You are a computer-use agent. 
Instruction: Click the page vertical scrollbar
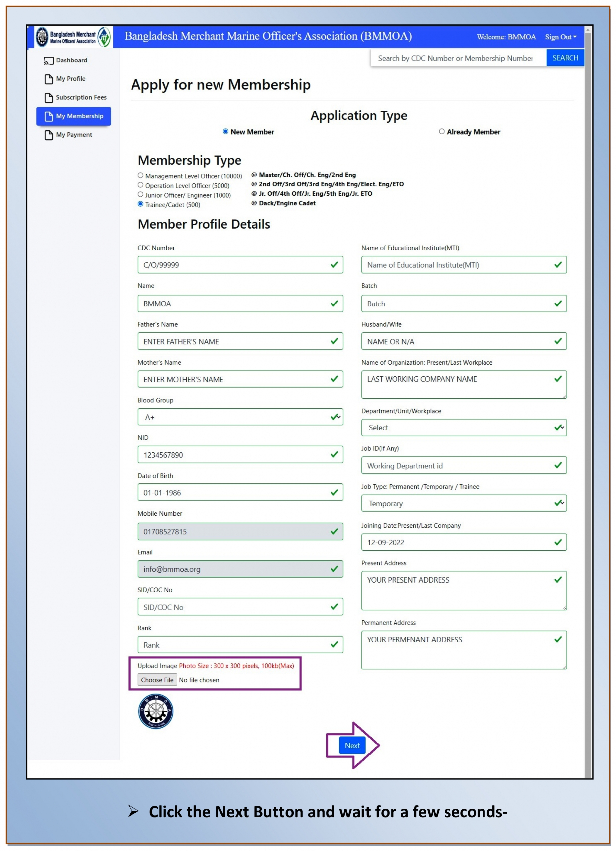point(588,403)
